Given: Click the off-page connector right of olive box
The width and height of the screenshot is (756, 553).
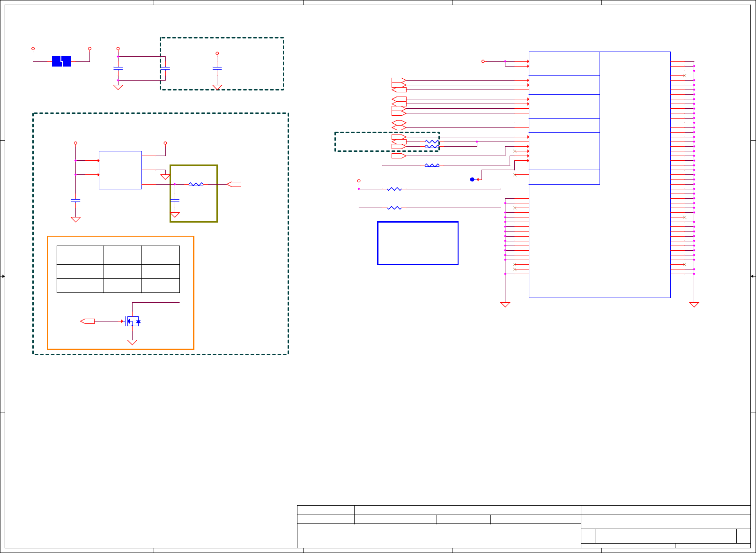Looking at the screenshot, I should [234, 184].
